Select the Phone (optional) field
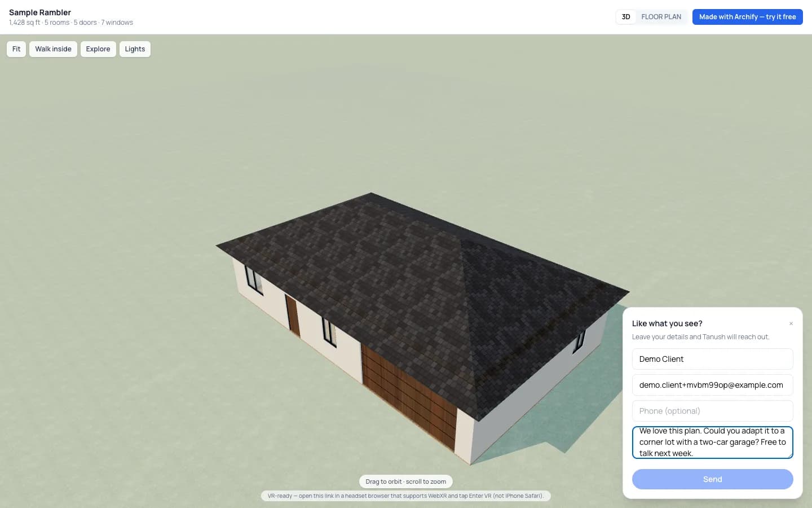The width and height of the screenshot is (812, 508). [x=712, y=411]
